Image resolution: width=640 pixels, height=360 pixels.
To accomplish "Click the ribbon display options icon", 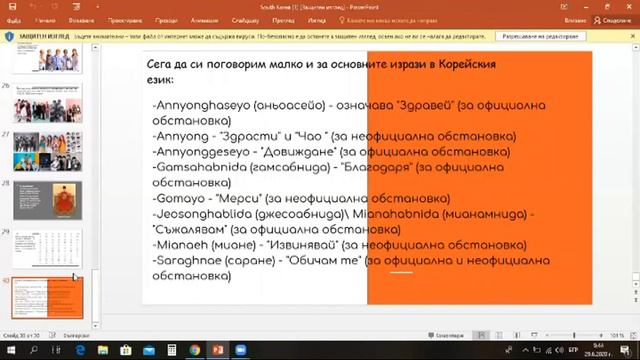I will [564, 7].
